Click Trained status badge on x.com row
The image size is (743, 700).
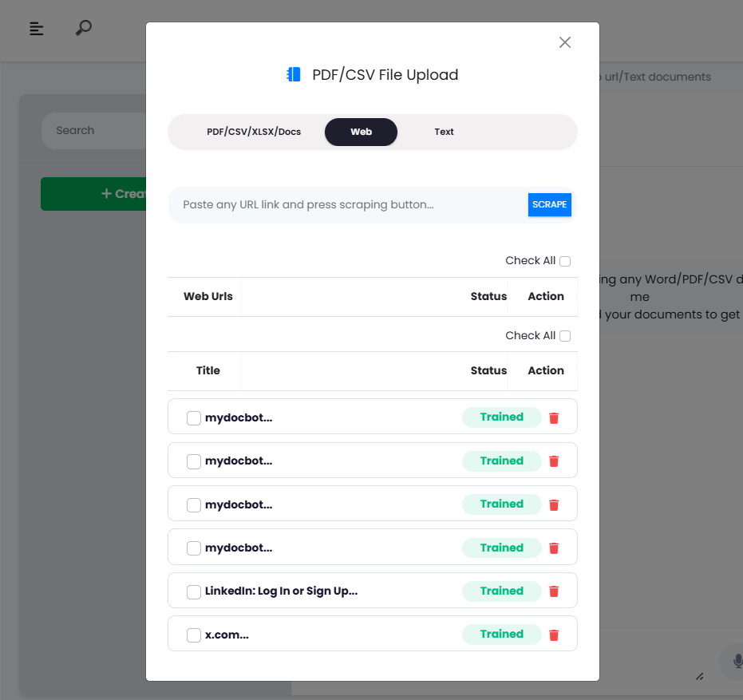(501, 635)
